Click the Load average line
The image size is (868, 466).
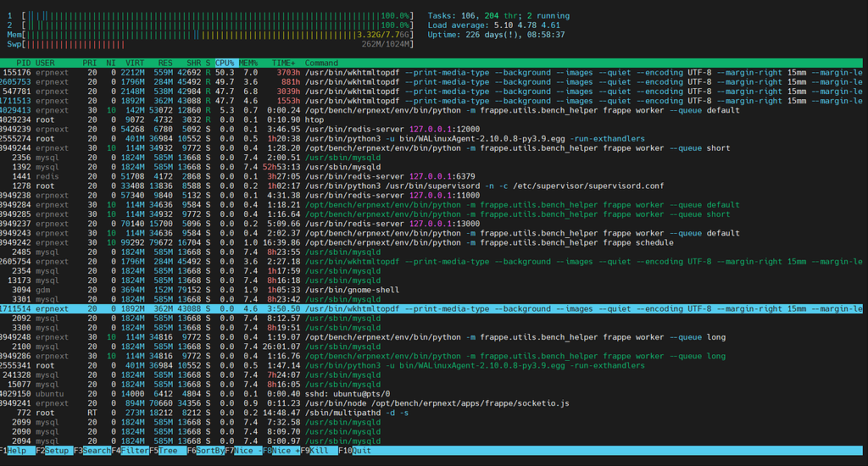494,25
